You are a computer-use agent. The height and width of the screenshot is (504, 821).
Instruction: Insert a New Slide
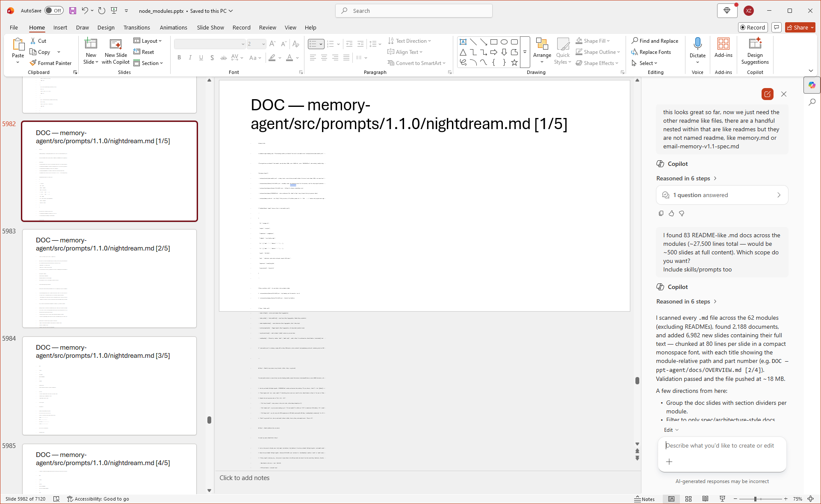tap(91, 50)
